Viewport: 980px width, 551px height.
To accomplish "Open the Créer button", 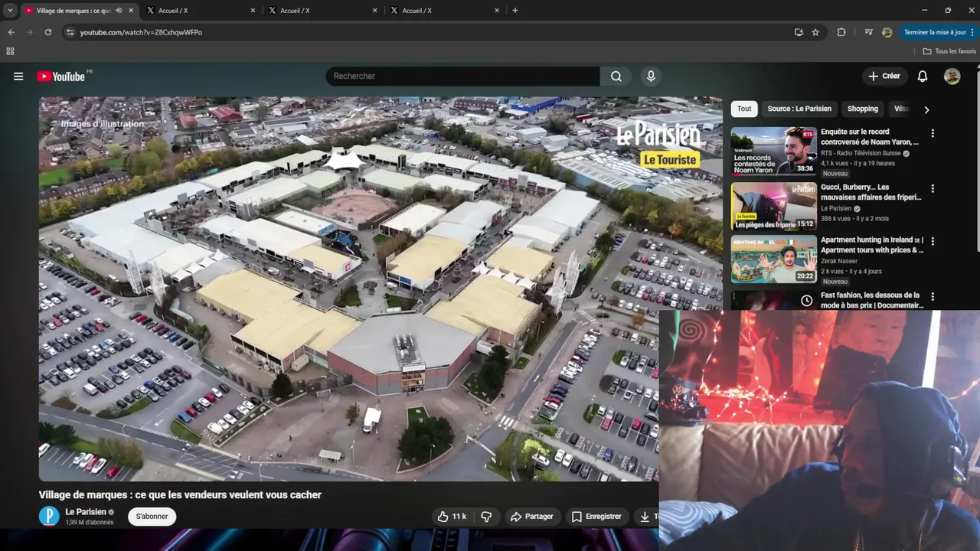I will click(884, 77).
